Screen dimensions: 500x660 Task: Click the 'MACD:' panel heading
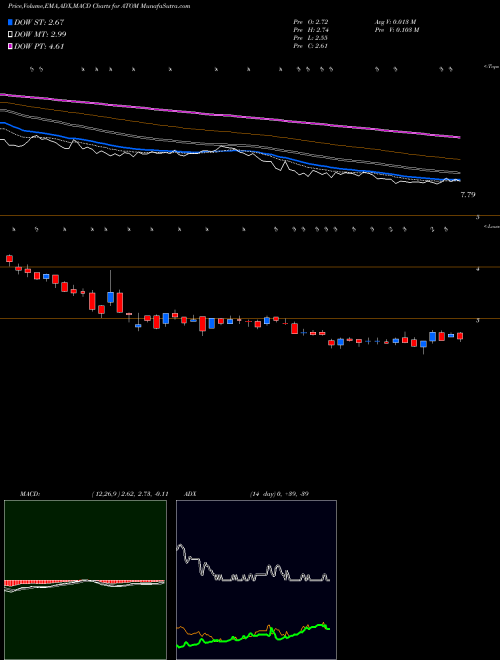pos(30,494)
